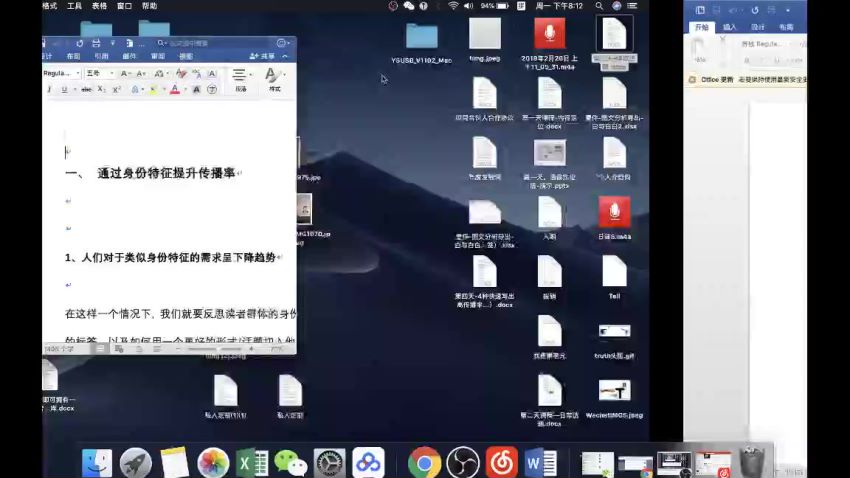Screen dimensions: 850x478
Task: Click the 开始 tab in right Word window
Action: tap(701, 27)
